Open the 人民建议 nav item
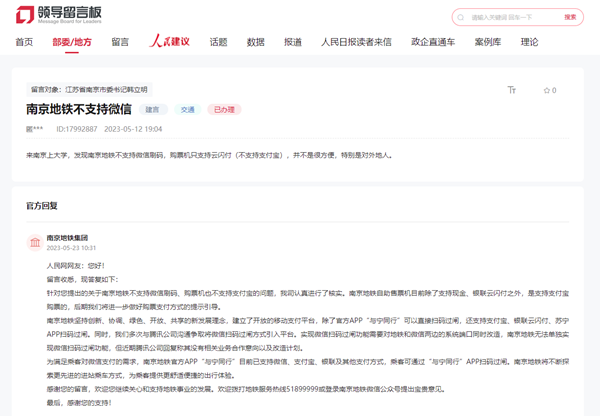Viewport: 600px width, 416px height. [170, 41]
